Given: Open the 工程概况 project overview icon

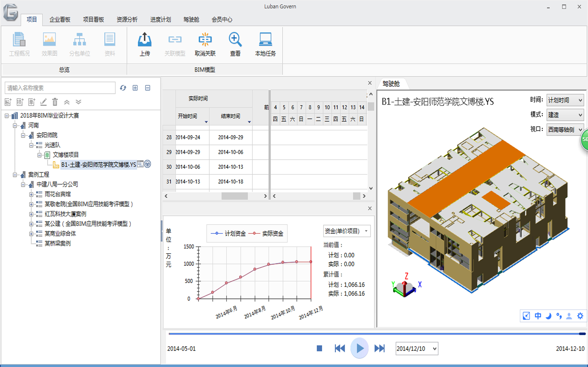Looking at the screenshot, I should (19, 44).
